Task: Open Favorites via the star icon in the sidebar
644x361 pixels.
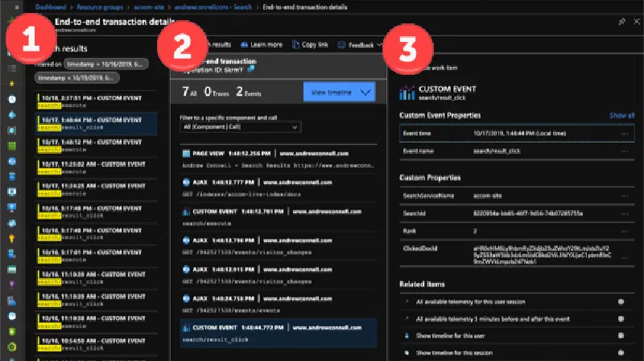Action: 12,84
